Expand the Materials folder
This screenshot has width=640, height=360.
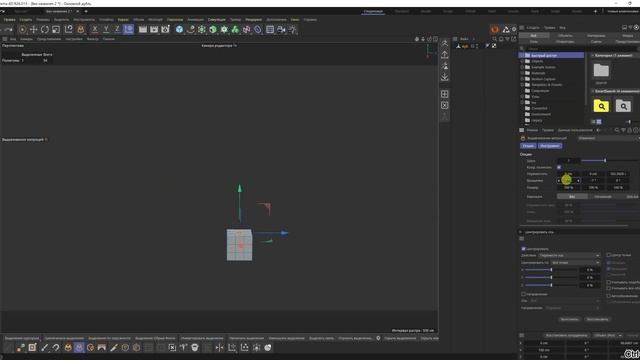[522, 73]
